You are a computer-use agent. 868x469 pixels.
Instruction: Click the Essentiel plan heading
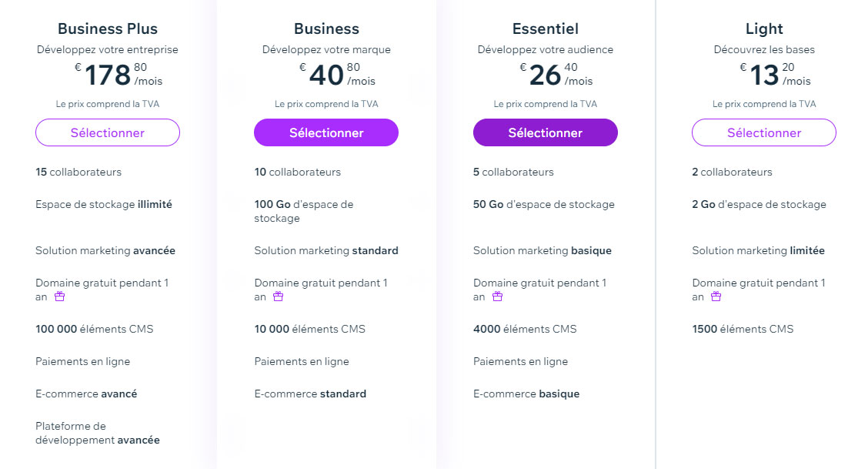point(546,28)
